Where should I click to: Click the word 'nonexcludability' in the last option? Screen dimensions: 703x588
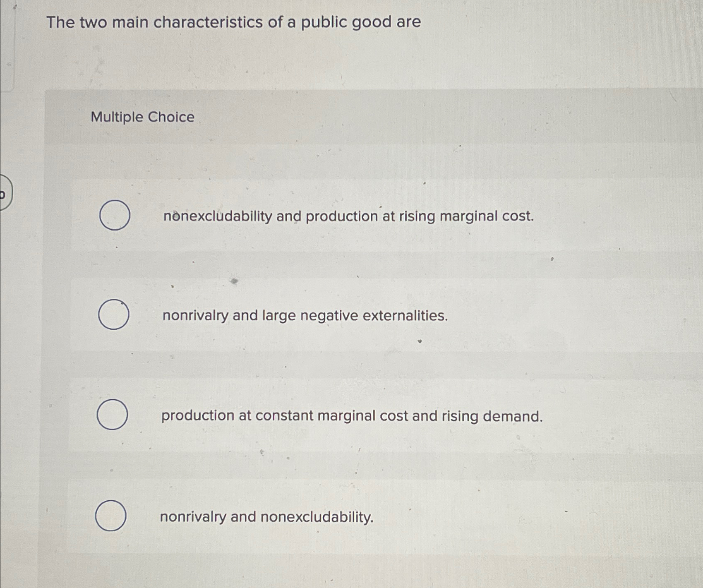[317, 517]
